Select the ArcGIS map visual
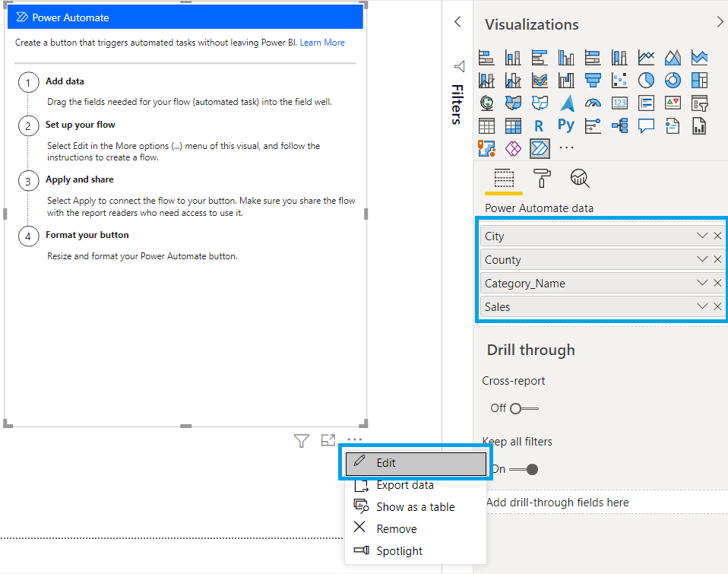The width and height of the screenshot is (728, 574). (486, 148)
